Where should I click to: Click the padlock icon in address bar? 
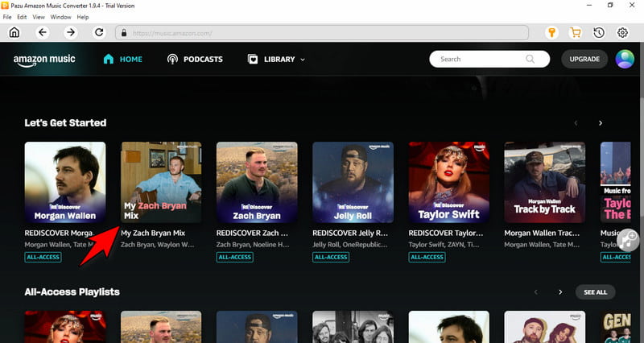[124, 33]
